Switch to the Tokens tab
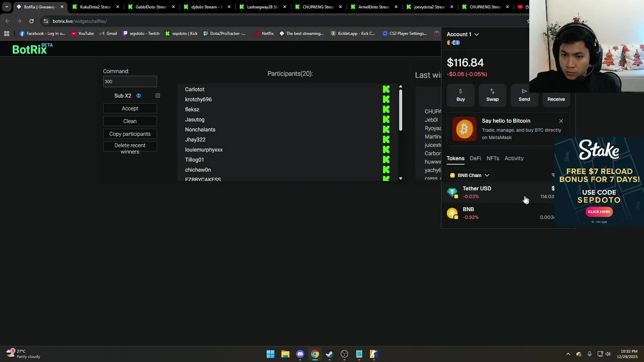The width and height of the screenshot is (644, 362). tap(455, 158)
